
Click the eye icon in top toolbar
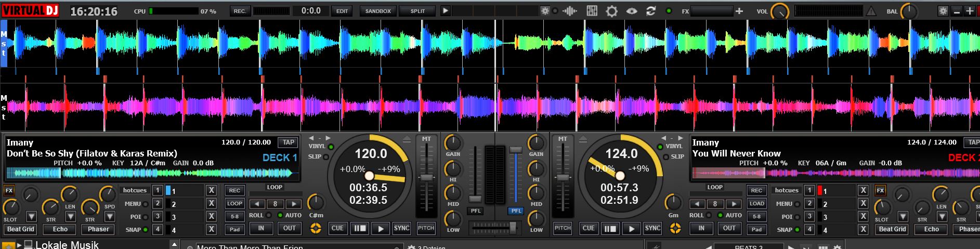(631, 11)
